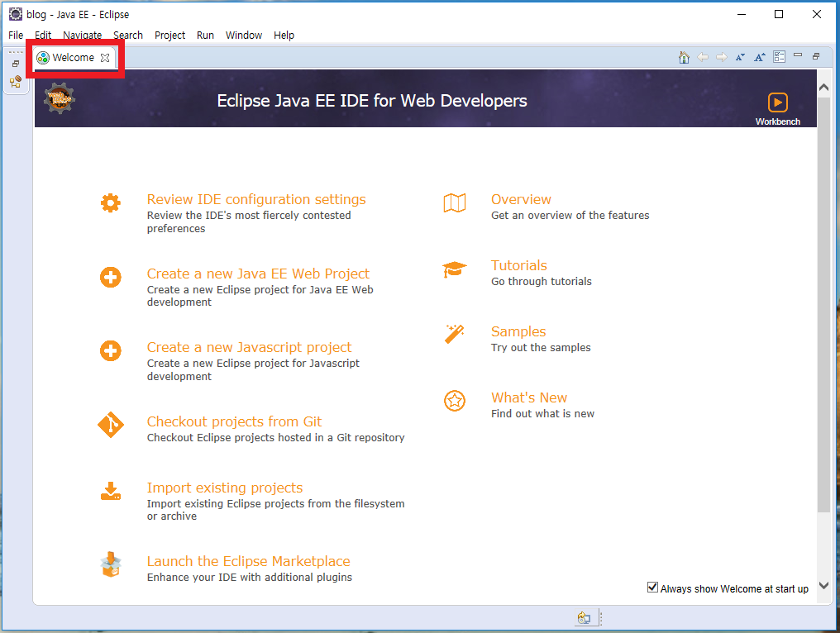Click the magnify font size icon
Image resolution: width=840 pixels, height=633 pixels.
[760, 57]
